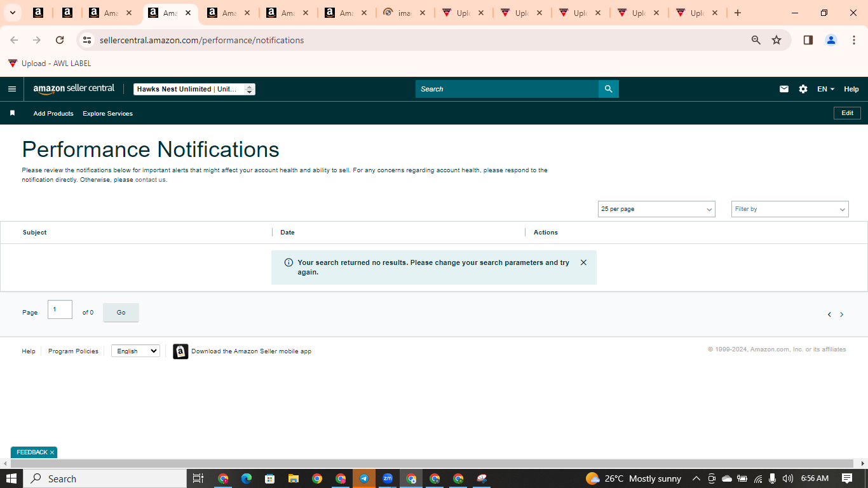This screenshot has height=488, width=868.
Task: Toggle the Chrome side panel
Action: coord(808,40)
